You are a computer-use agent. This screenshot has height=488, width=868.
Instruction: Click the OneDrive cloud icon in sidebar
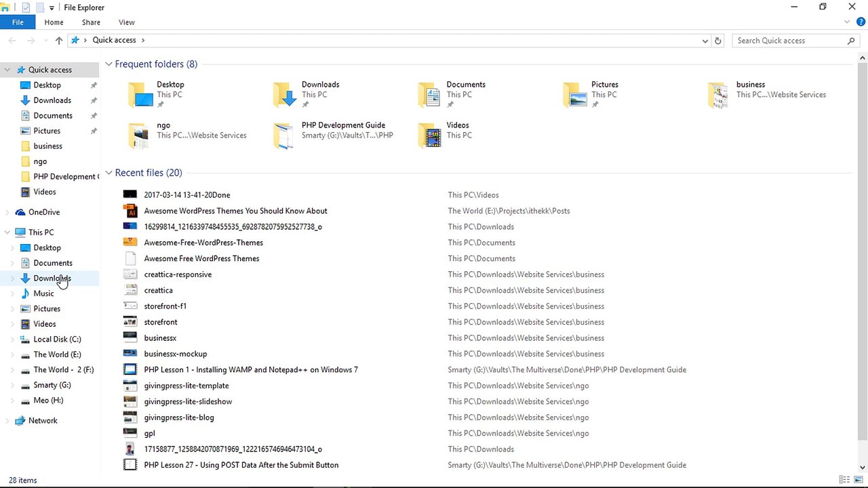tap(20, 212)
